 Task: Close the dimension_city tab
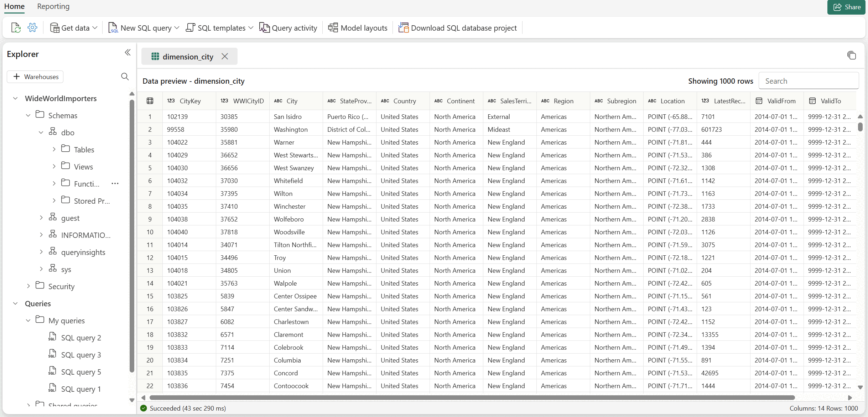(x=225, y=57)
